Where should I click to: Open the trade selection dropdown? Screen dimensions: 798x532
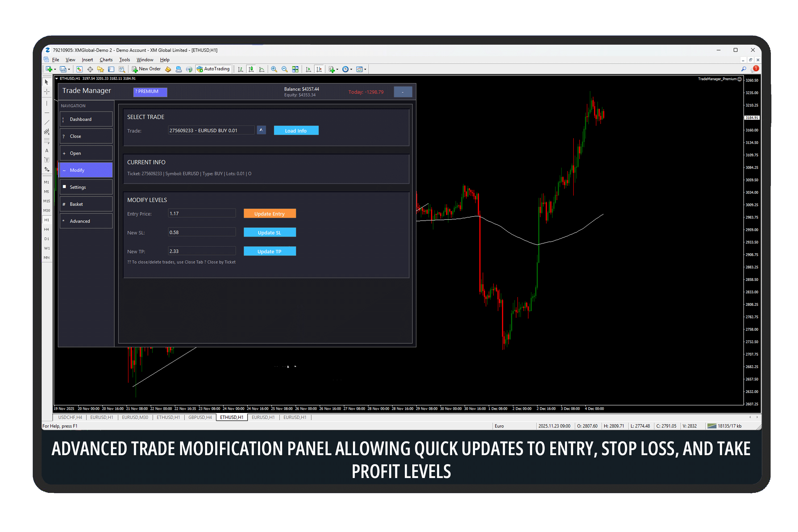[261, 130]
